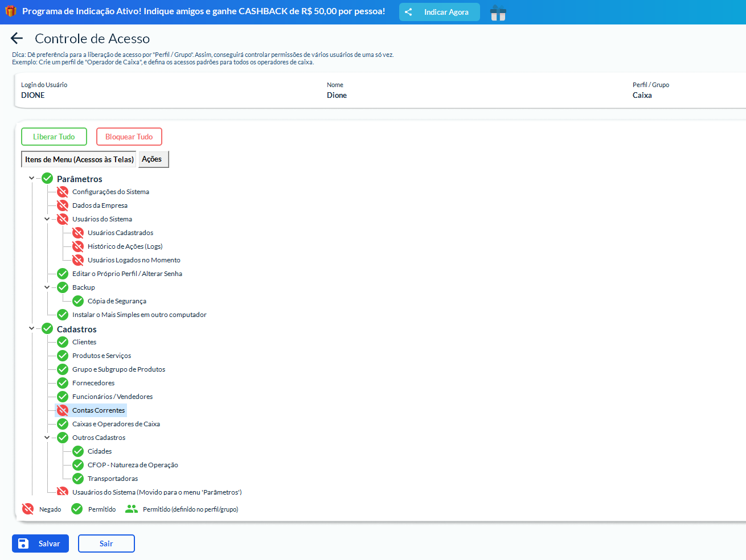This screenshot has width=746, height=560.
Task: Switch to the Ações tab
Action: tap(152, 159)
